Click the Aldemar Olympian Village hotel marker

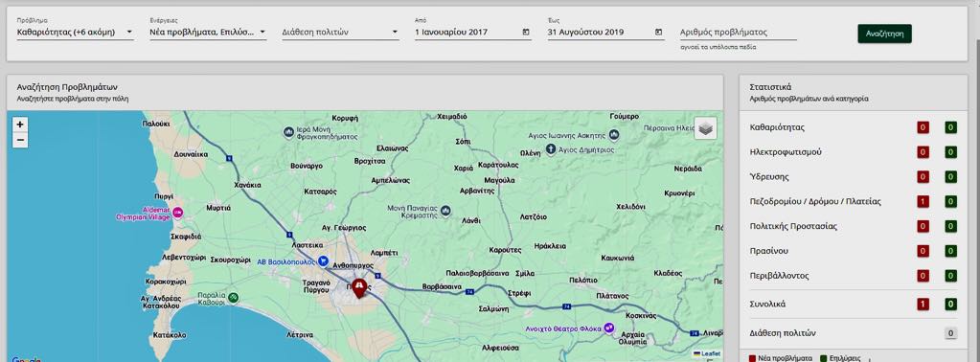(x=177, y=213)
